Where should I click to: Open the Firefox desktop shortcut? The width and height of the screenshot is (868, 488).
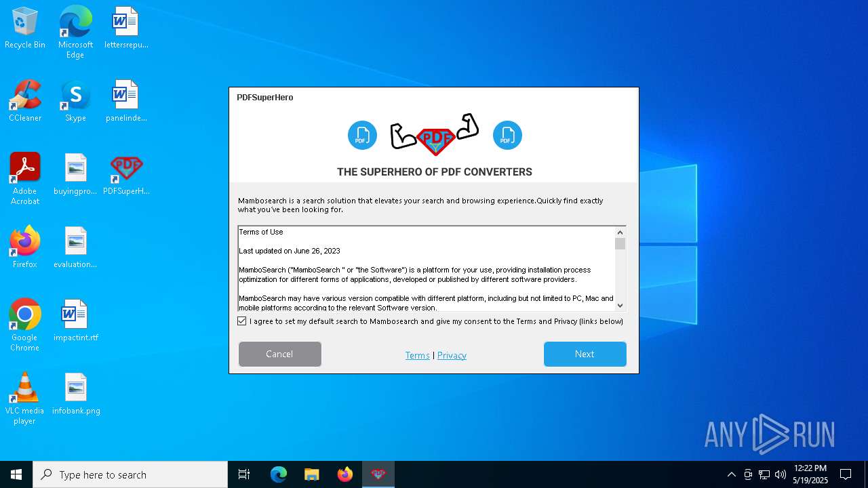25,247
